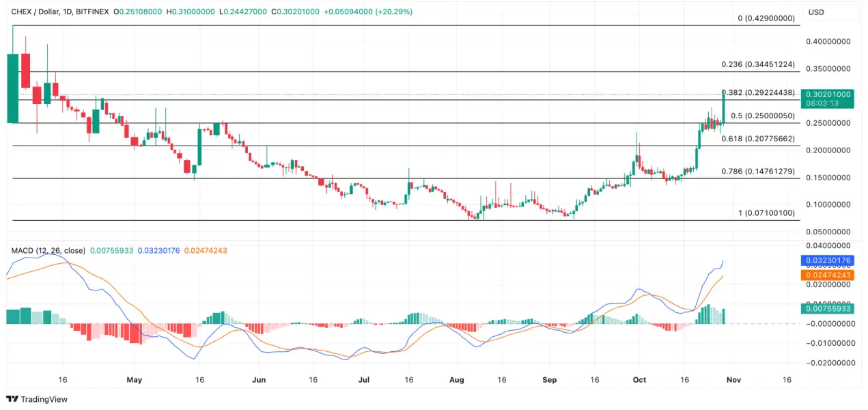The width and height of the screenshot is (868, 410).
Task: Select the Fib level 0.236 (0.34451224) label
Action: [x=758, y=64]
